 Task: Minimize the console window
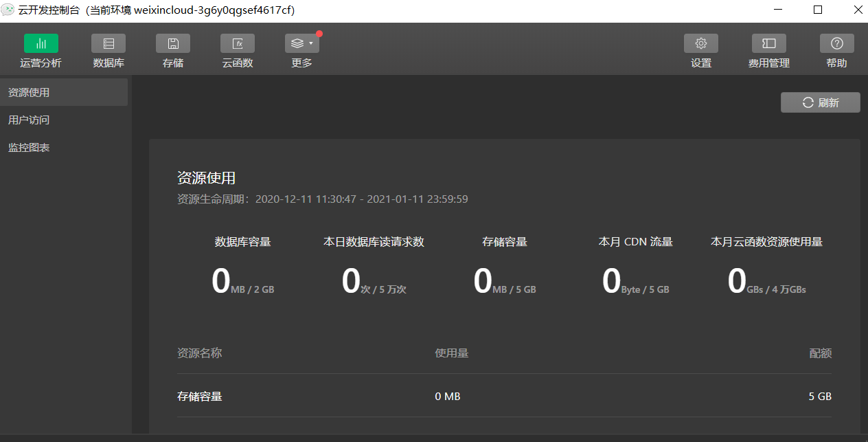coord(778,10)
